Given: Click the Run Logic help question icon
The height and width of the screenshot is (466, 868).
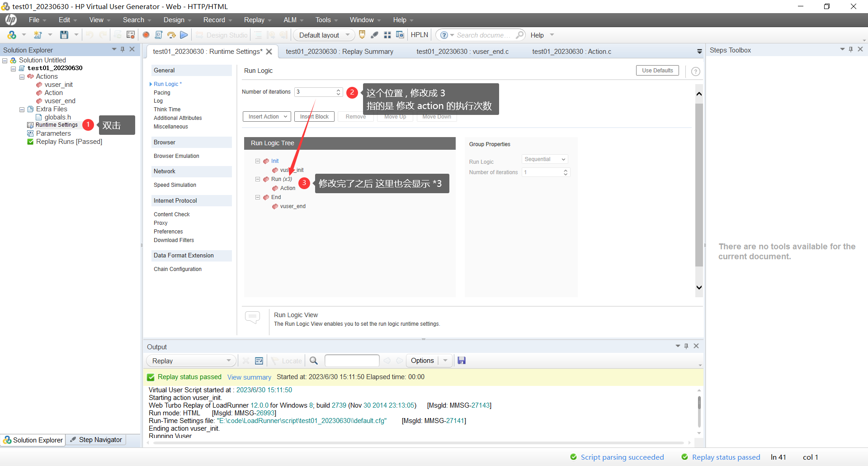Looking at the screenshot, I should click(x=696, y=71).
